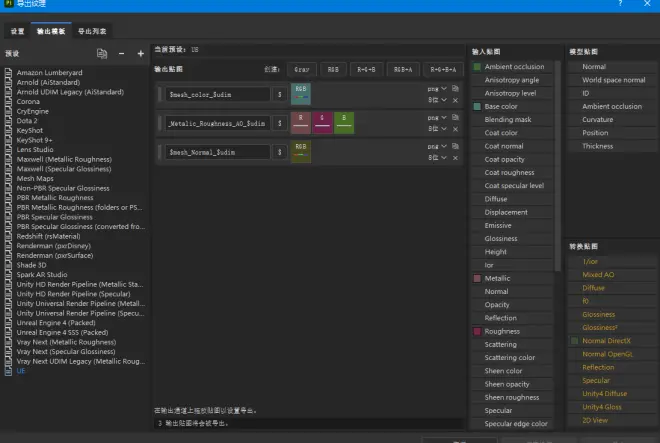Open bit depth dropdown for $mesh_color_$udim
This screenshot has width=660, height=443.
click(x=437, y=100)
